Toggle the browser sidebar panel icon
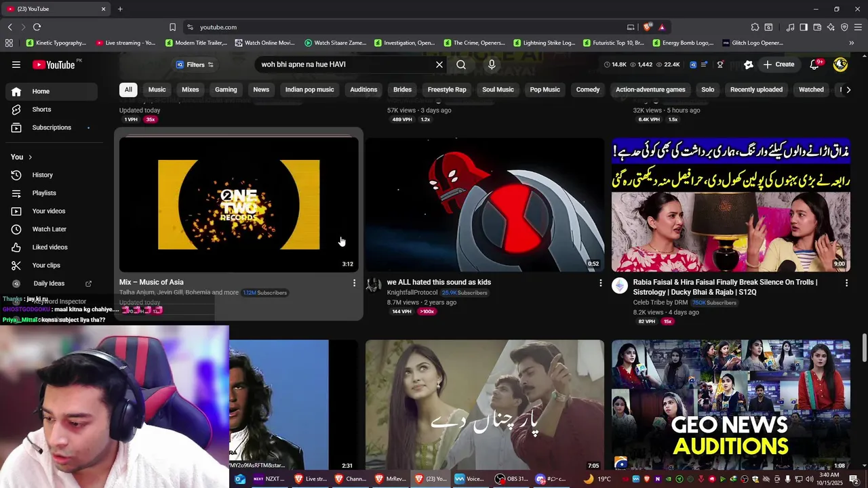Screen dimensions: 868x488 point(804,27)
